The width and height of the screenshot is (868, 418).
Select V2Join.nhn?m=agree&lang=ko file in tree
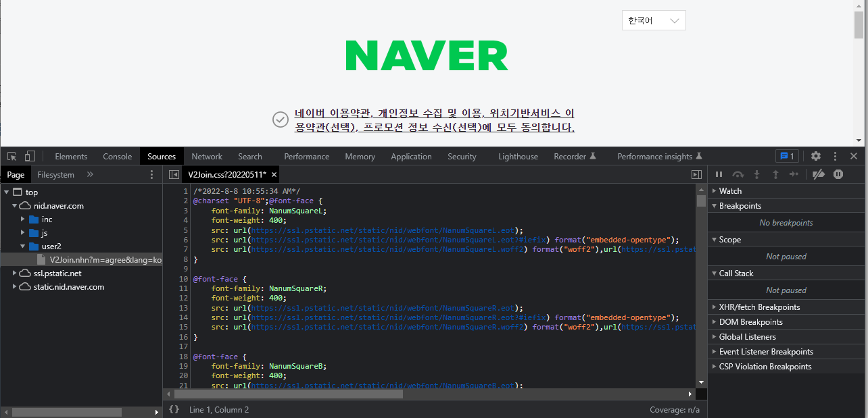tap(81, 260)
